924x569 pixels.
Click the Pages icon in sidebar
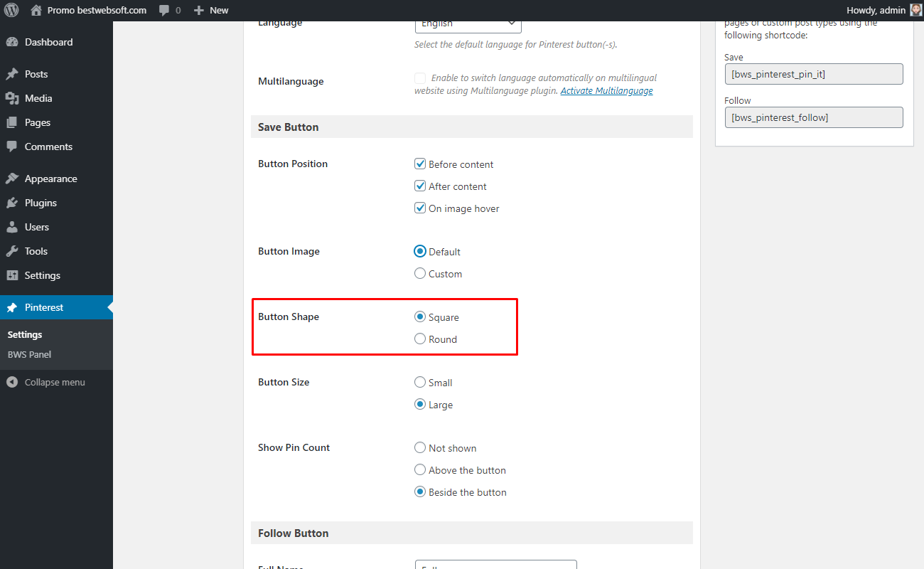pos(12,122)
